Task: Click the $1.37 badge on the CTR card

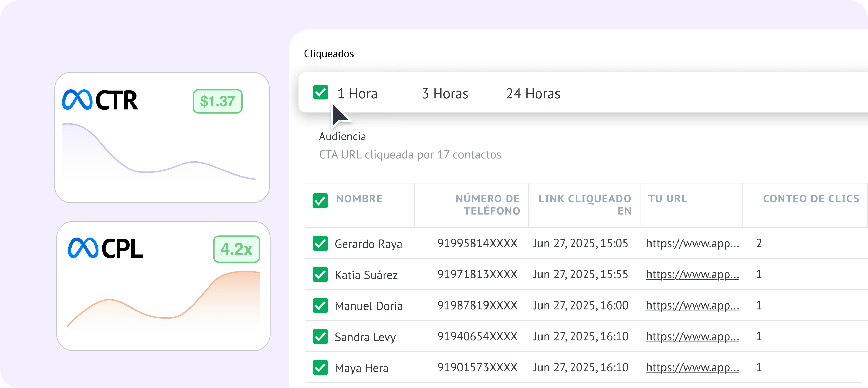Action: pyautogui.click(x=218, y=100)
